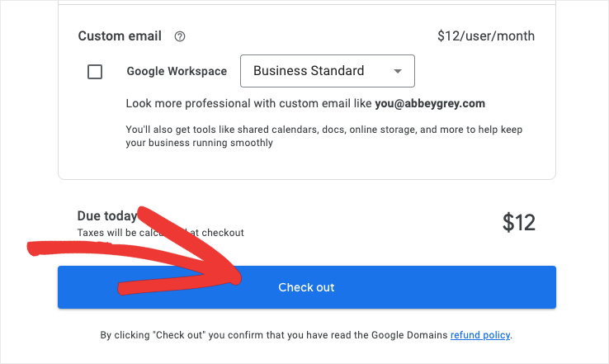Enable the Google Workspace checkbox
The image size is (609, 364).
(95, 72)
